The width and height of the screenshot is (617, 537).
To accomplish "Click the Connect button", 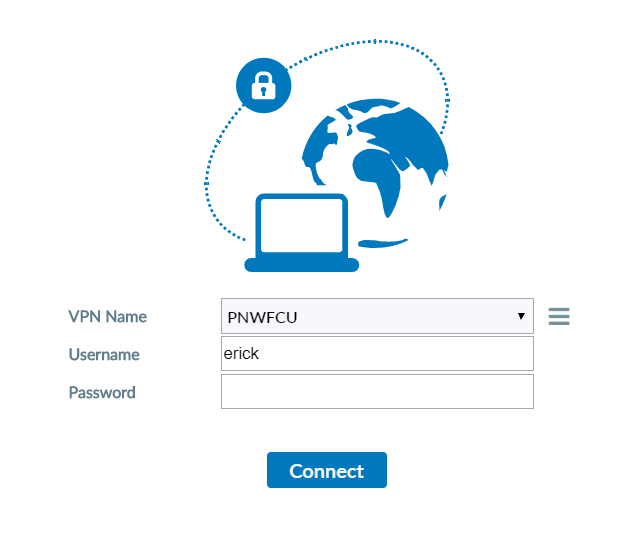I will point(327,470).
